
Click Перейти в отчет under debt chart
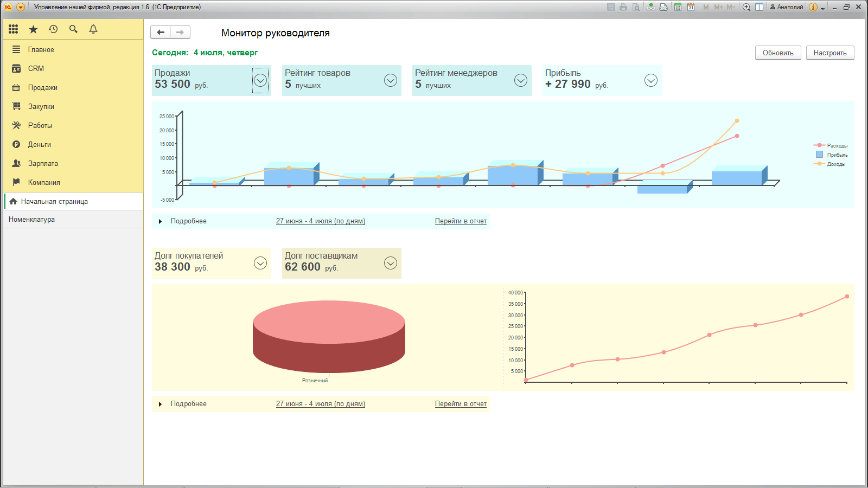[461, 404]
